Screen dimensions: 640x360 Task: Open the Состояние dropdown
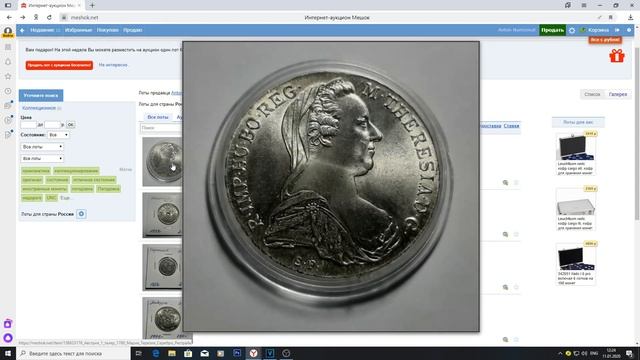(x=58, y=135)
